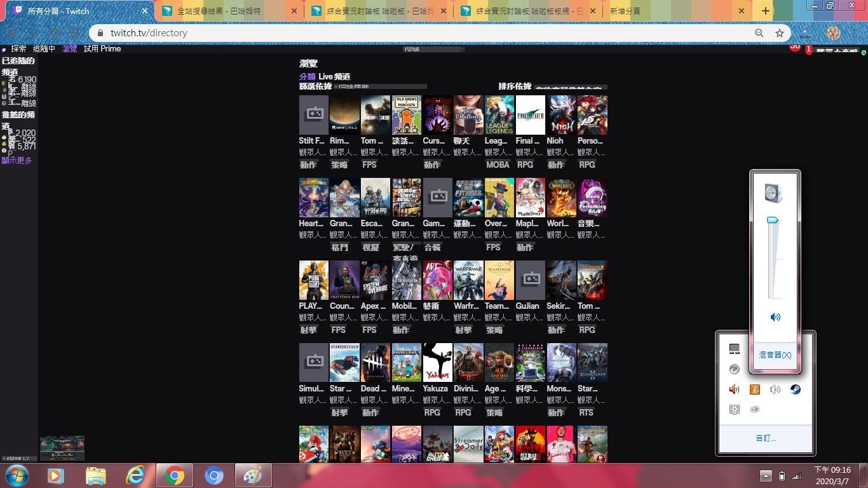Open 探索 in Twitch navigation
Viewport: 868px width, 488px height.
click(18, 48)
